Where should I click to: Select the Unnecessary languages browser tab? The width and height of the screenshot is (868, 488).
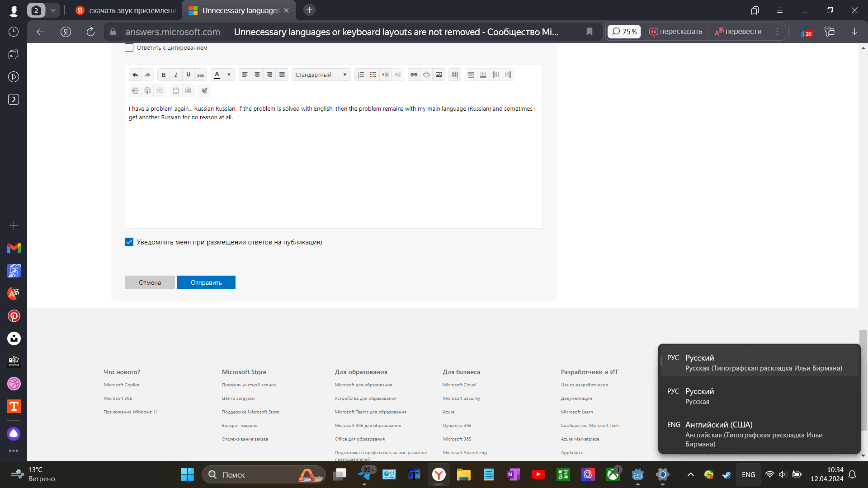point(239,10)
